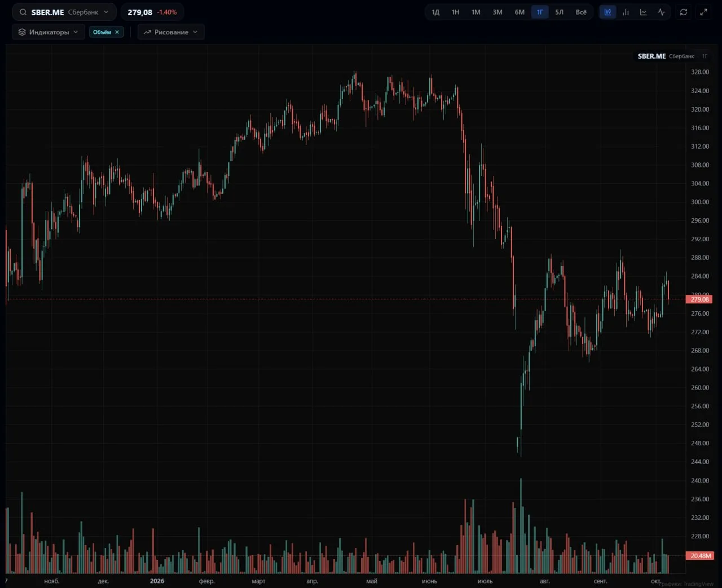
Task: Click the search magnifier next to SBER.ME
Action: 23,12
